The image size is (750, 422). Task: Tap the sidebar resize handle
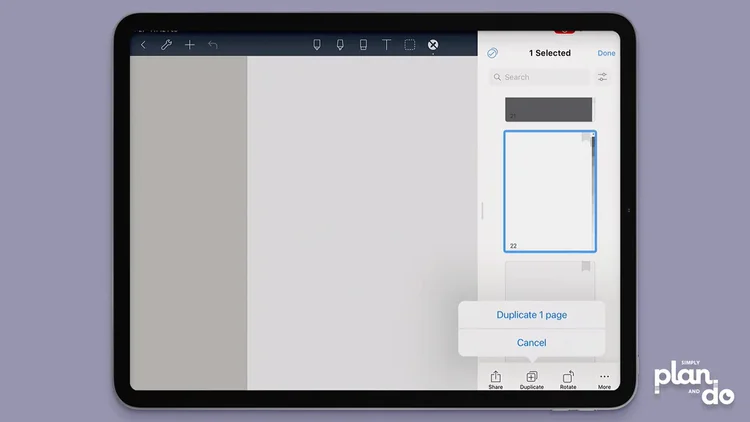[482, 211]
